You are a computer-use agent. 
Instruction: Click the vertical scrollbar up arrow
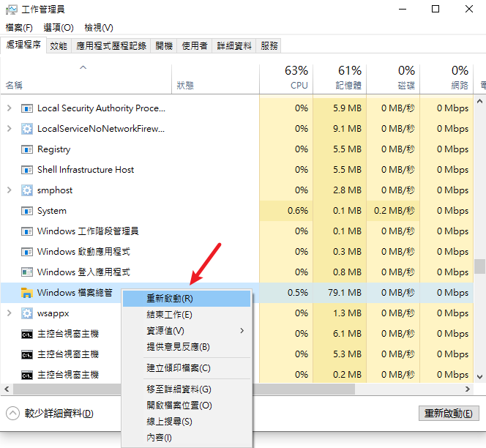pyautogui.click(x=479, y=101)
